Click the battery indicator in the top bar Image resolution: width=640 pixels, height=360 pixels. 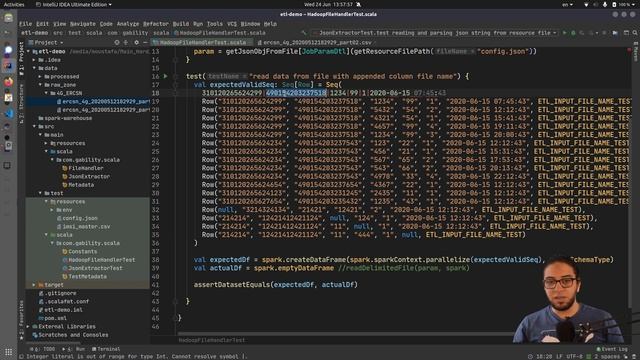click(x=622, y=4)
